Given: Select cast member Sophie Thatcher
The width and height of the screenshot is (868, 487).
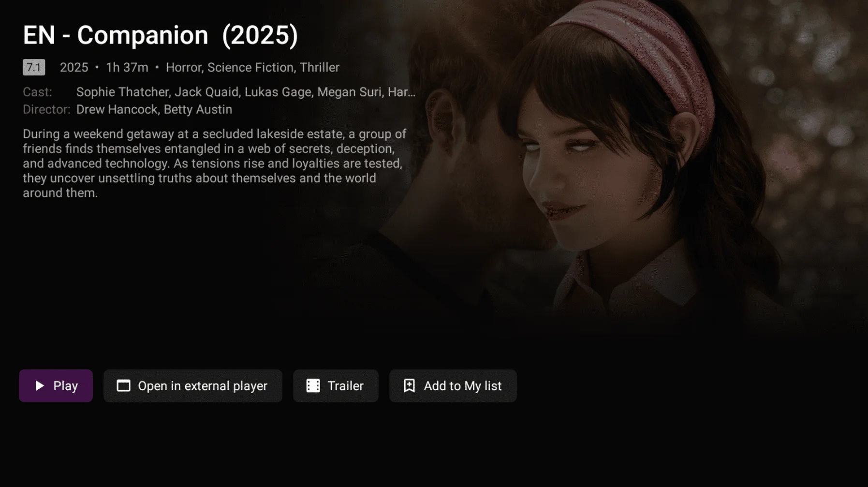Looking at the screenshot, I should coord(122,92).
